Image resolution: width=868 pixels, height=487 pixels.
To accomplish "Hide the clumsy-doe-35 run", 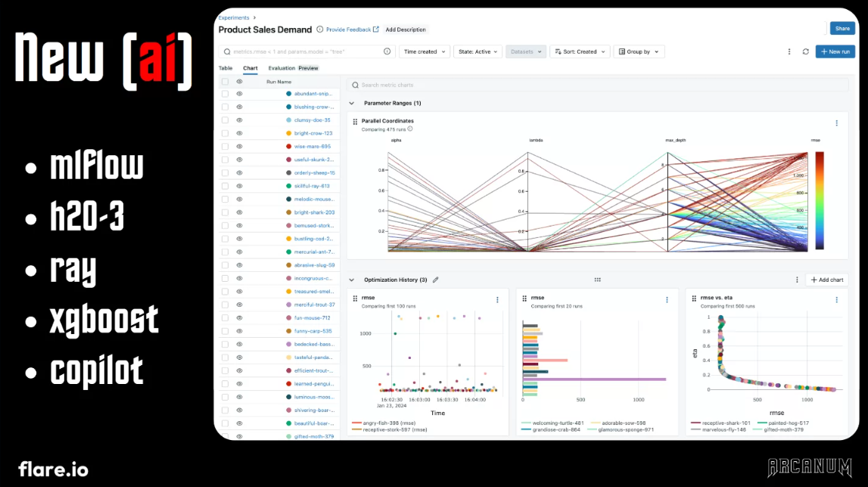I will click(x=239, y=120).
